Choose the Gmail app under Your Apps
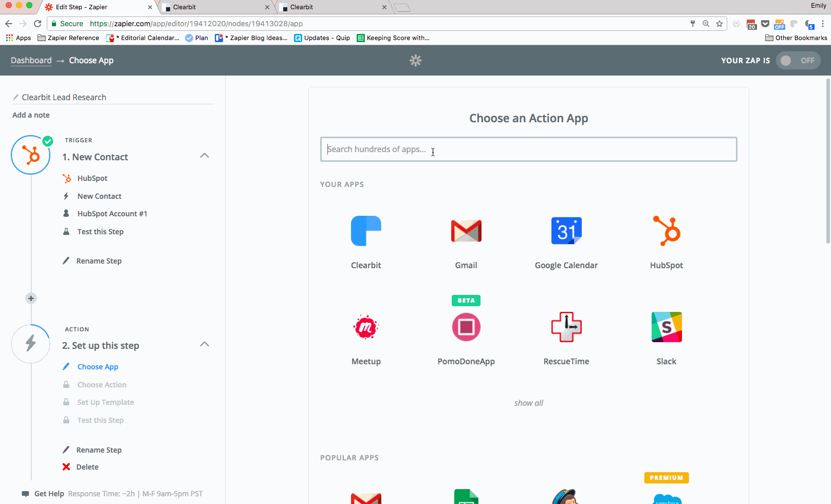Viewport: 831px width, 504px height. pyautogui.click(x=466, y=231)
